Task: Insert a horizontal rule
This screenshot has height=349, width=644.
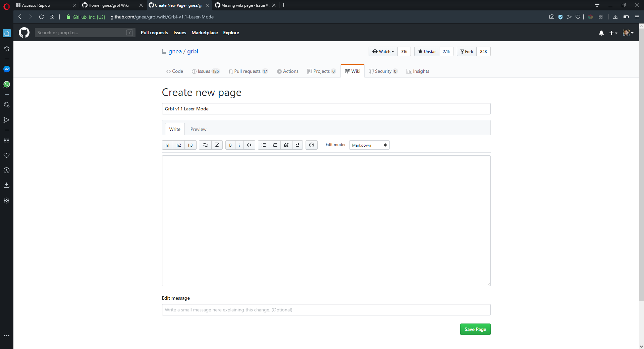Action: (298, 145)
